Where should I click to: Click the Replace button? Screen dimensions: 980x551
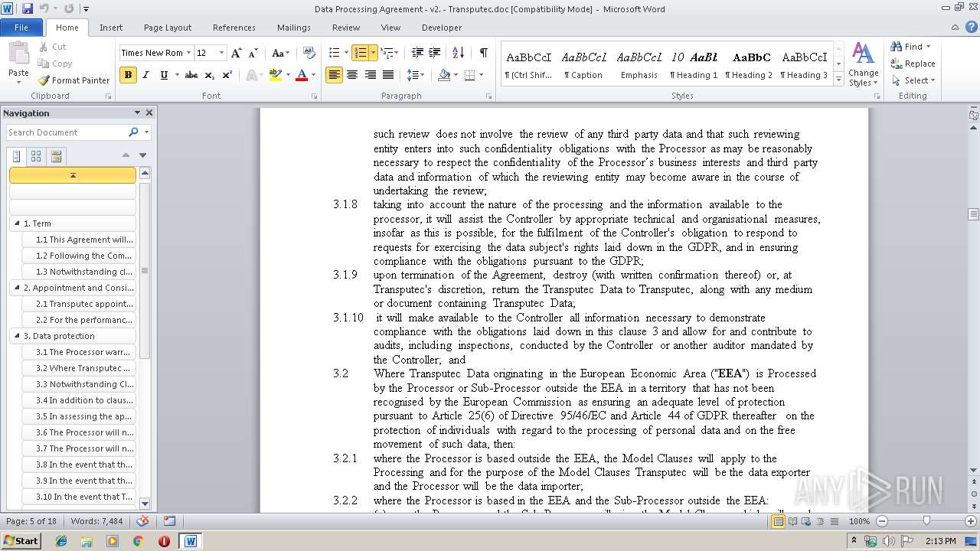click(913, 64)
